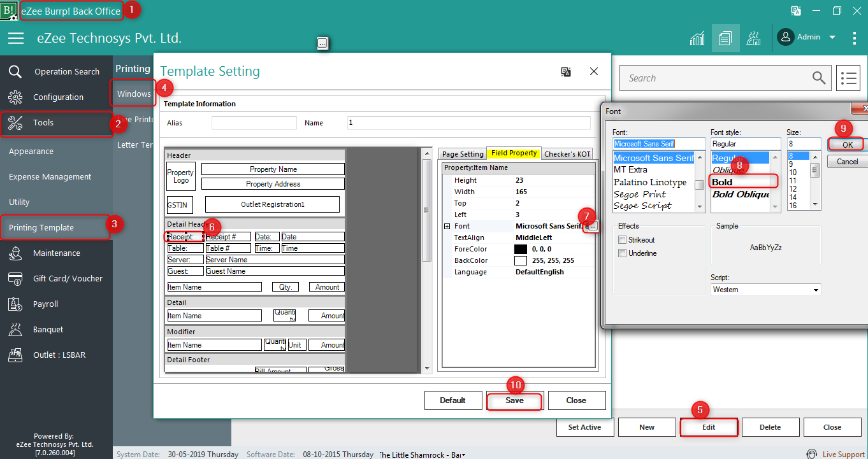Open Payroll in sidebar
The height and width of the screenshot is (459, 868).
click(x=57, y=304)
